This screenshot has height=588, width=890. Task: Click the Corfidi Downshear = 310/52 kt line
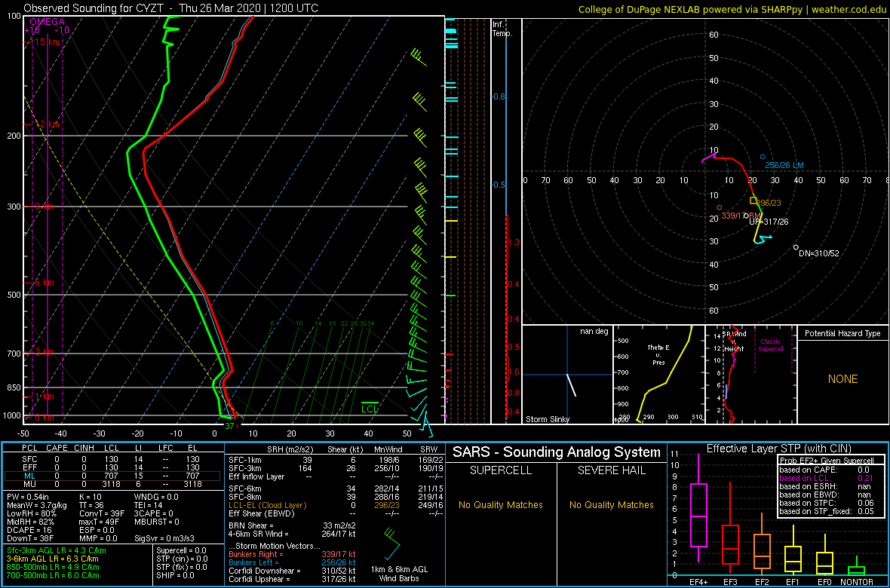(292, 571)
